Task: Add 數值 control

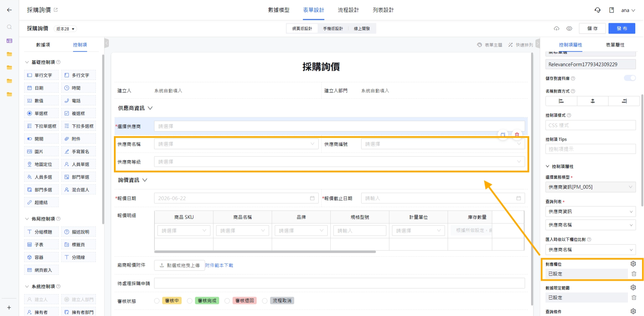Action: tap(41, 101)
